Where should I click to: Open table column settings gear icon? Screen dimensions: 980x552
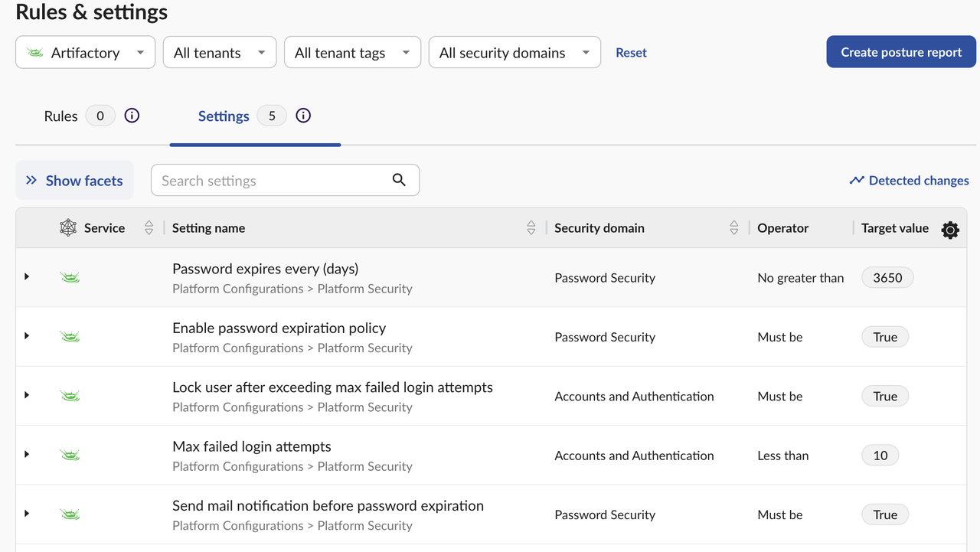(x=950, y=229)
